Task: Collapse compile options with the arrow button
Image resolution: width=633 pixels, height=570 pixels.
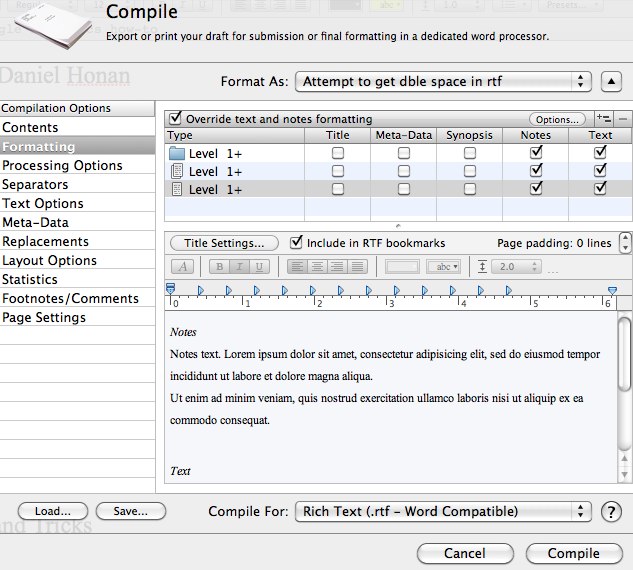Action: [x=612, y=81]
